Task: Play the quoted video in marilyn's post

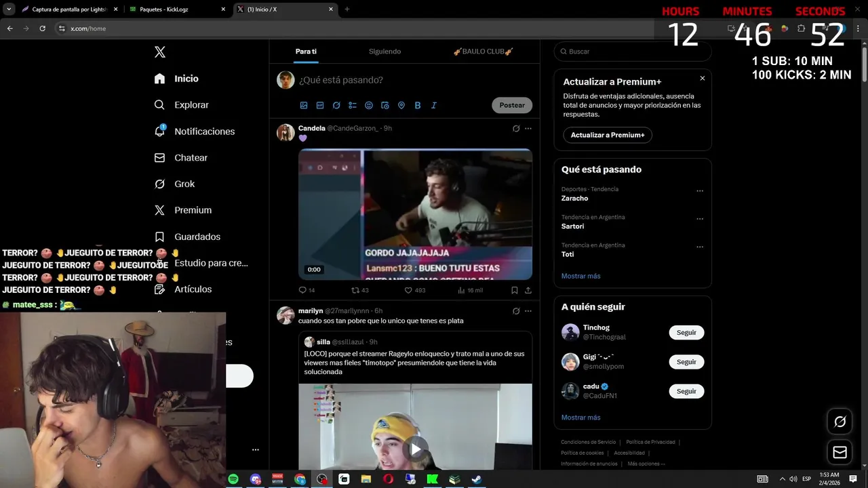Action: 415,448
